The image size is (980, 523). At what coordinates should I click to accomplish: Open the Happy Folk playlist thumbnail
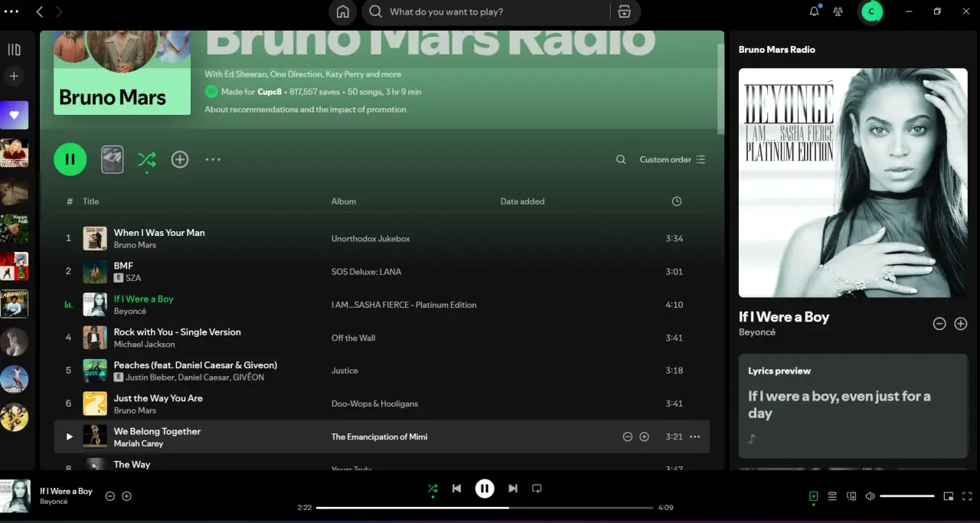[x=14, y=228]
